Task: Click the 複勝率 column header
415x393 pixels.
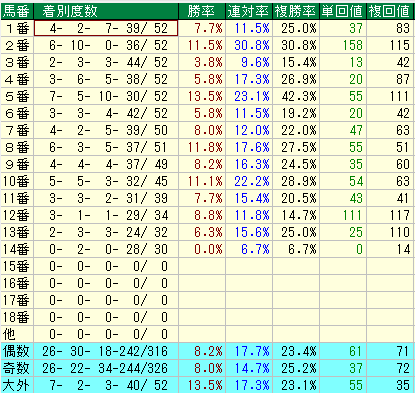Action: [x=296, y=11]
